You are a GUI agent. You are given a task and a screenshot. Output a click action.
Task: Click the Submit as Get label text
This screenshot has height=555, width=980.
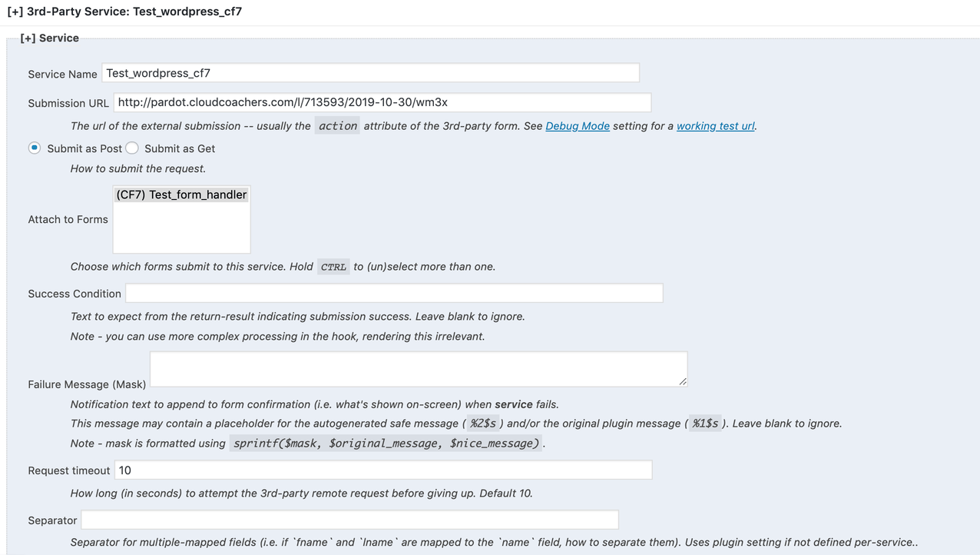pos(180,148)
